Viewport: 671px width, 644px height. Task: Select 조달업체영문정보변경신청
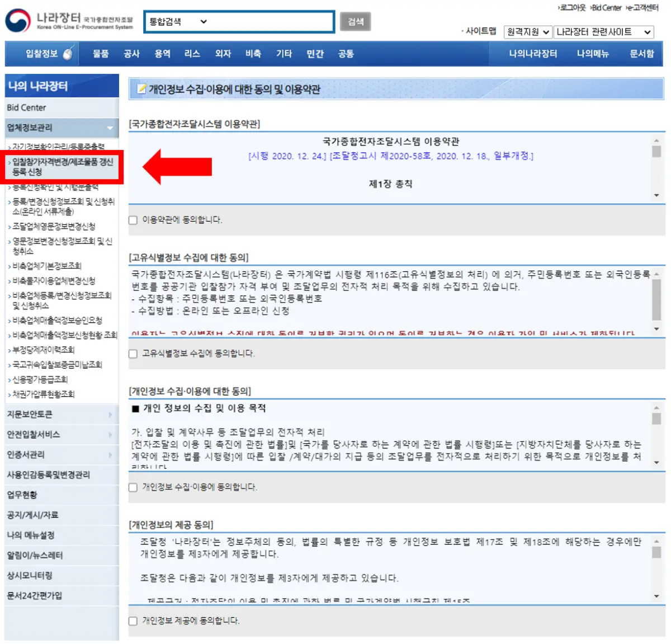tap(53, 227)
